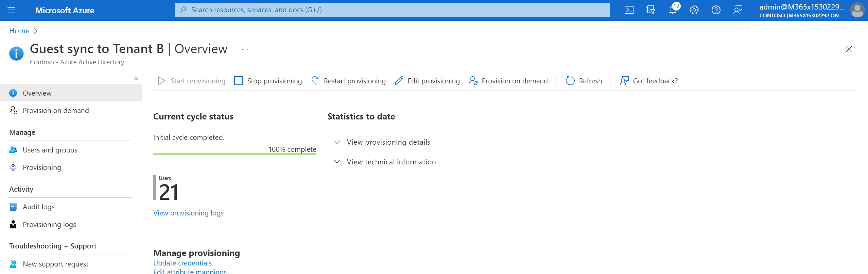
Task: Open the notifications bell
Action: (x=673, y=10)
